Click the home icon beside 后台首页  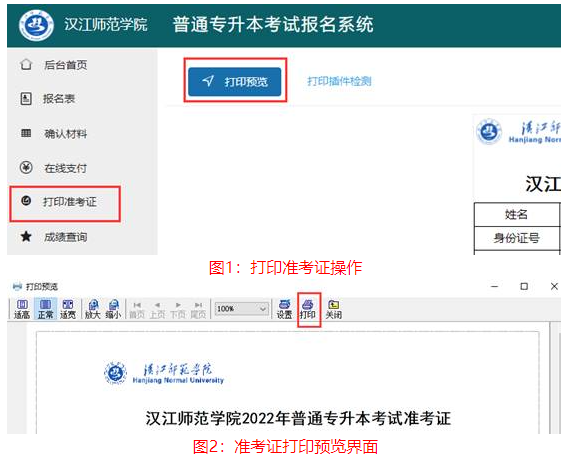(x=26, y=65)
